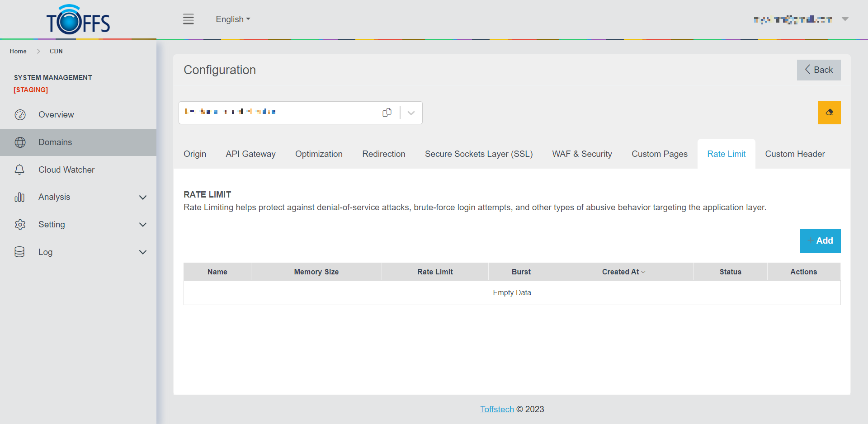
Task: Open the English language dropdown
Action: pyautogui.click(x=233, y=19)
